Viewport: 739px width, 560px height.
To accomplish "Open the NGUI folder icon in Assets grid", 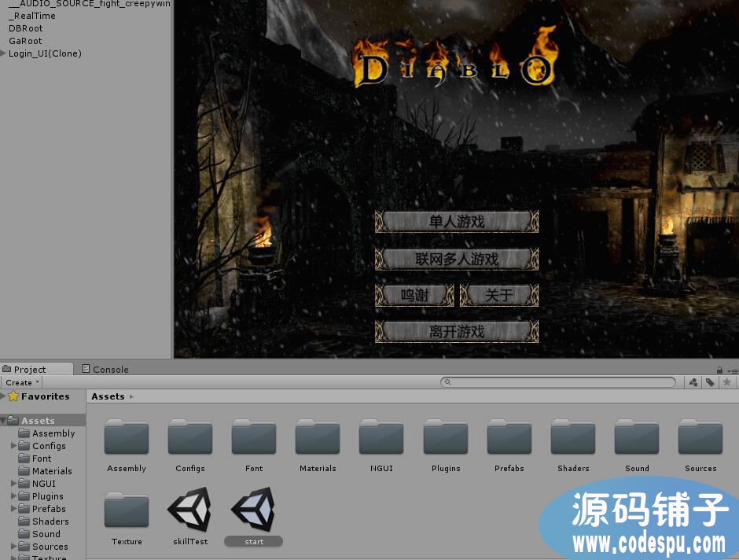I will [x=381, y=437].
